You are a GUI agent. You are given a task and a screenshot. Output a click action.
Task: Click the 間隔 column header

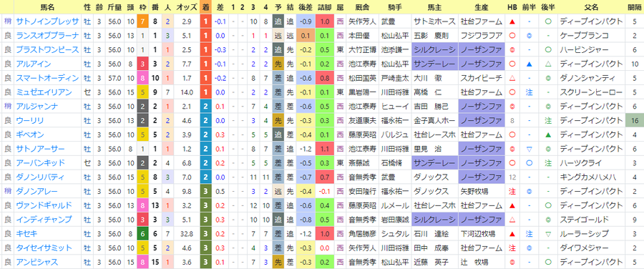click(634, 7)
